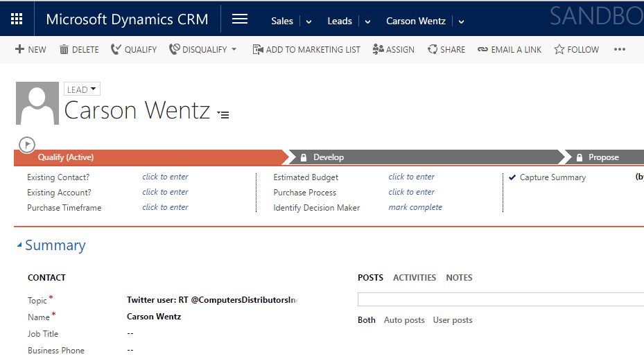The height and width of the screenshot is (361, 644).
Task: Click the NEW button label
Action: coord(37,50)
